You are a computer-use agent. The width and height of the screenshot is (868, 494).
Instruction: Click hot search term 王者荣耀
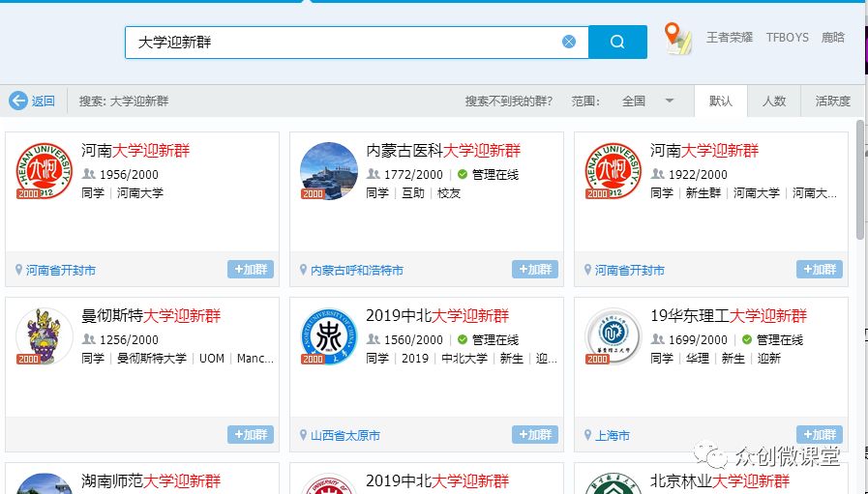730,38
